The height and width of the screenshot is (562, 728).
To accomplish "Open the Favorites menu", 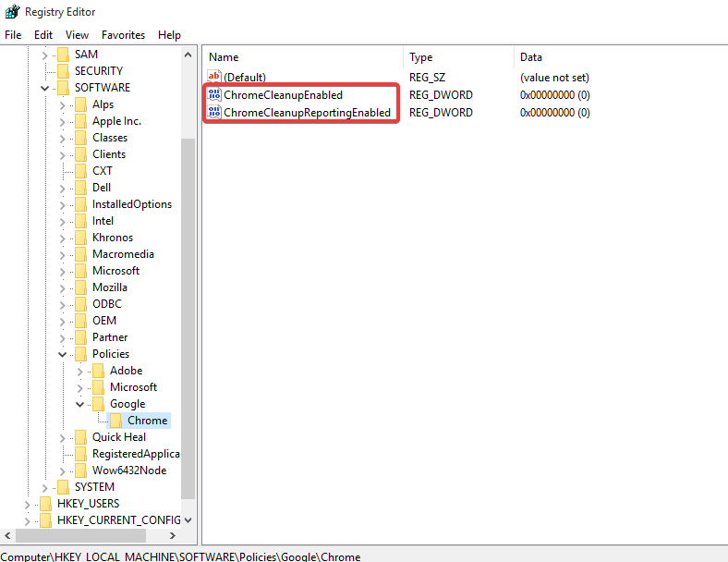I will 123,35.
